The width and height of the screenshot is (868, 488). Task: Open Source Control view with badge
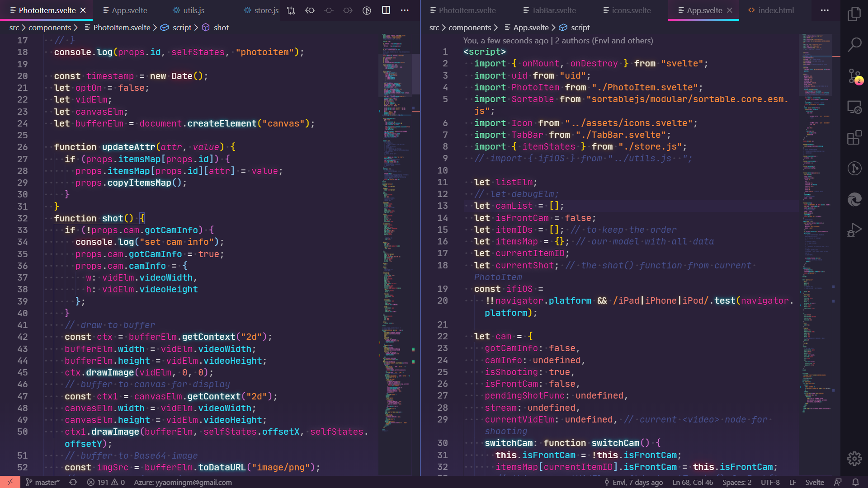pos(854,76)
